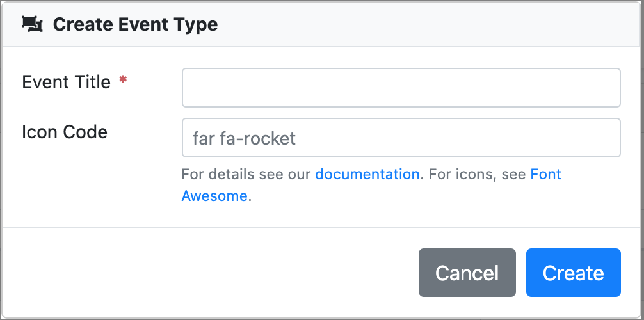Click the red required asterisk
Viewport: 644px width, 320px height.
click(123, 81)
